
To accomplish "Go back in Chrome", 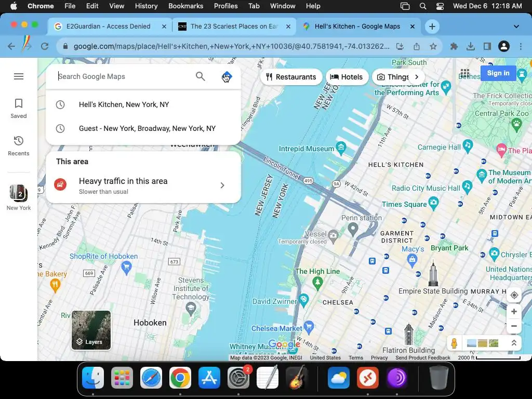I will pyautogui.click(x=11, y=46).
